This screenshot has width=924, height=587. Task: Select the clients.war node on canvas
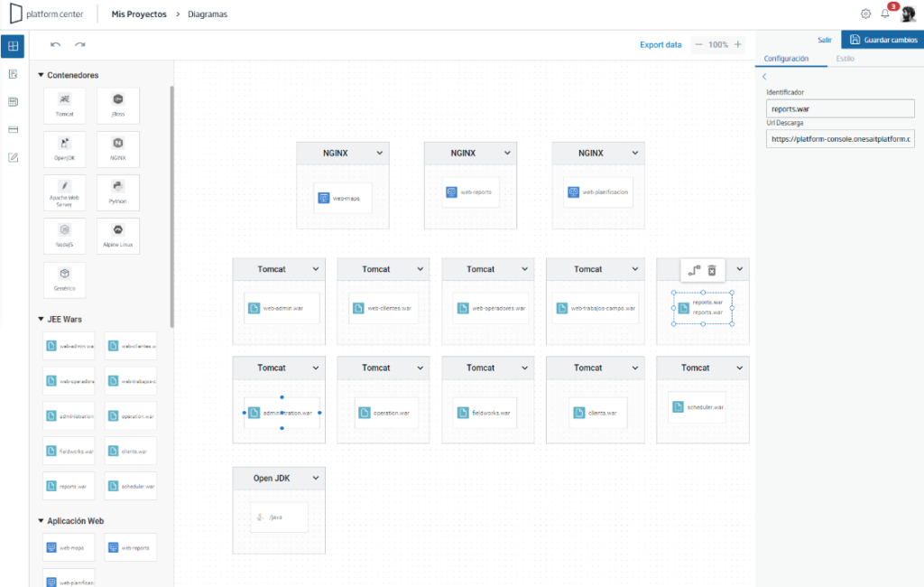pos(598,413)
